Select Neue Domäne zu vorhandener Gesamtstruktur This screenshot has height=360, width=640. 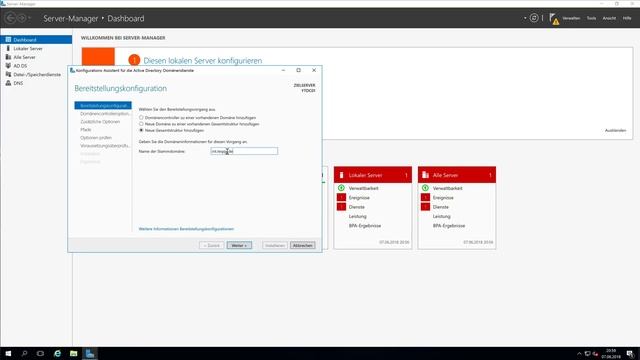(141, 124)
